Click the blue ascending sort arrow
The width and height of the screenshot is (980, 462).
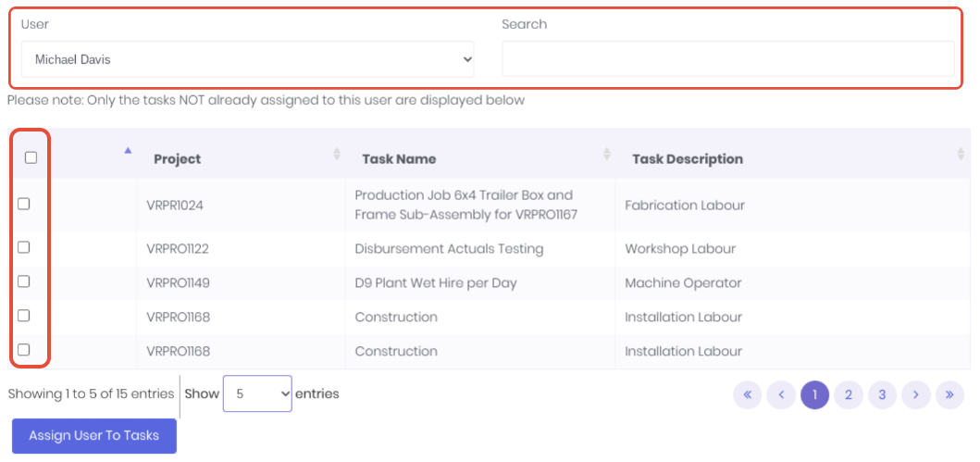pyautogui.click(x=128, y=150)
